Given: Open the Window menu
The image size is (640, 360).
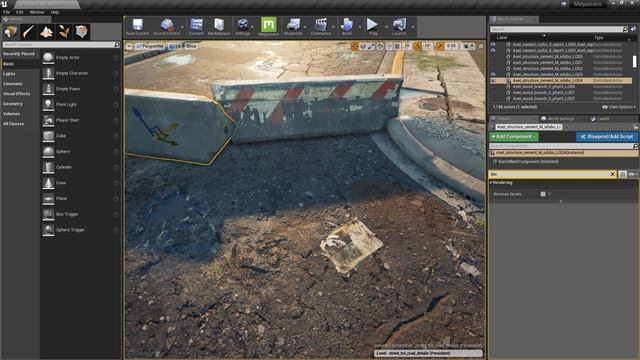Looking at the screenshot, I should (x=37, y=12).
